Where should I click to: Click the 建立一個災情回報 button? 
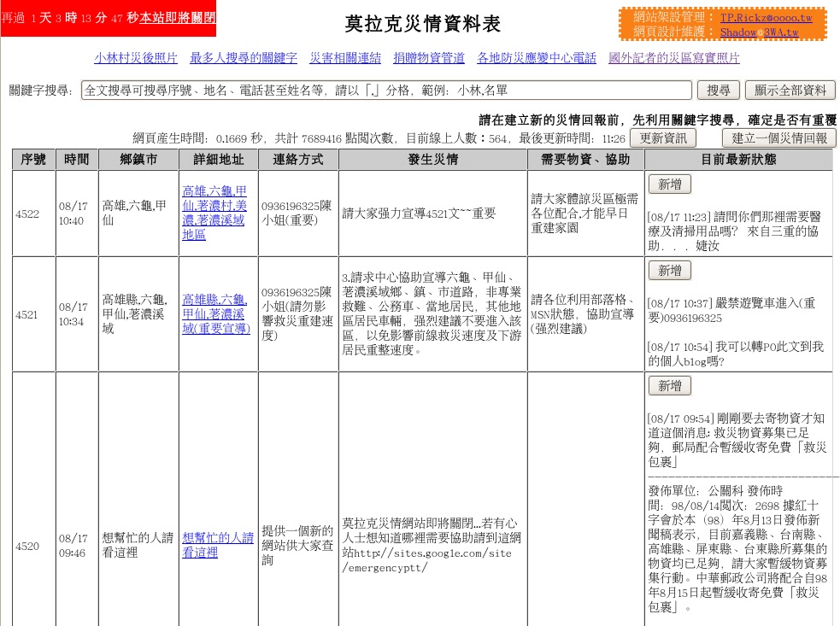779,138
